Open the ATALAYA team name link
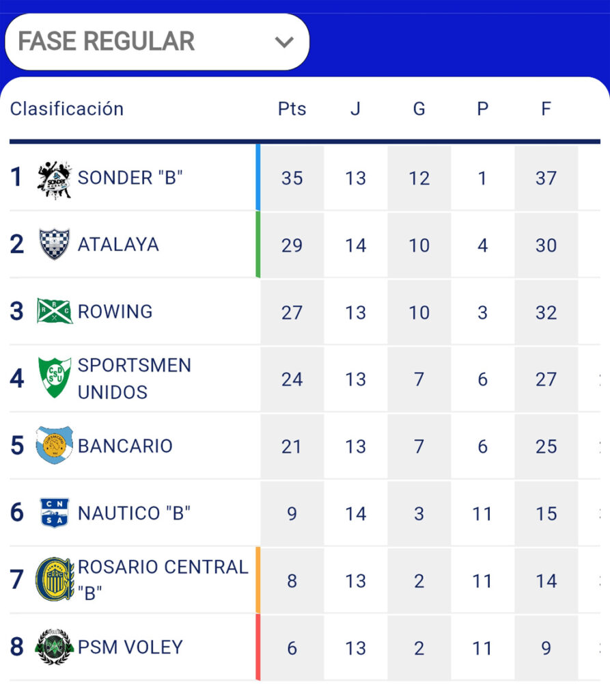The image size is (610, 700). [x=118, y=245]
